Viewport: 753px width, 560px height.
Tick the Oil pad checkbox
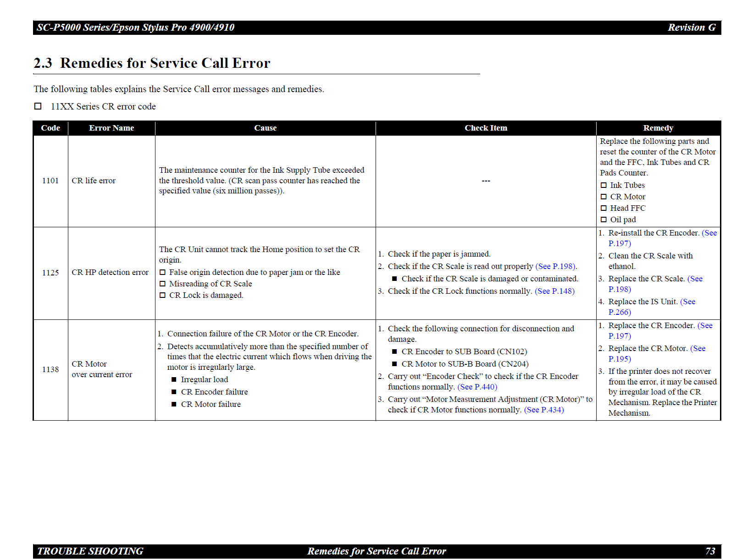tap(604, 220)
